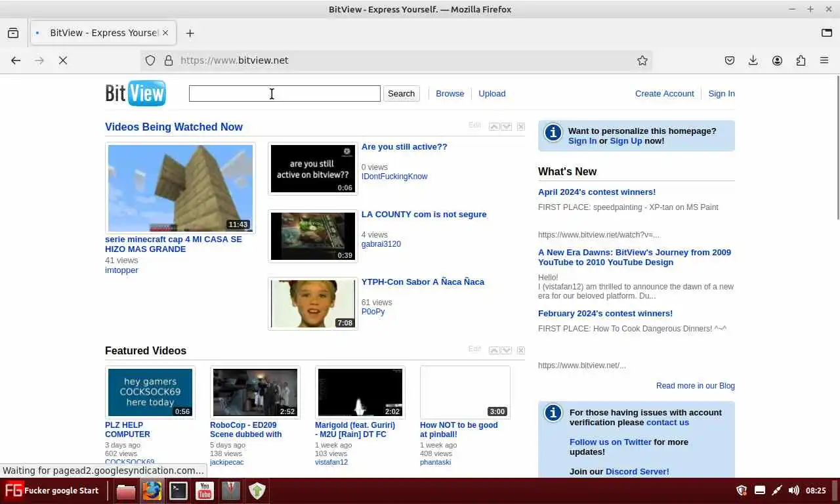Image resolution: width=840 pixels, height=504 pixels.
Task: Click the Search button
Action: pyautogui.click(x=401, y=93)
